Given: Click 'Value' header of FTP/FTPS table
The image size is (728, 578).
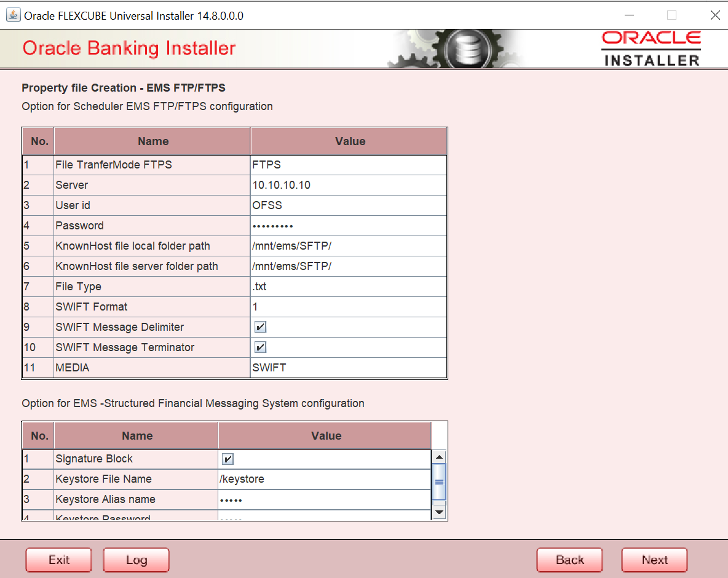Looking at the screenshot, I should click(350, 141).
